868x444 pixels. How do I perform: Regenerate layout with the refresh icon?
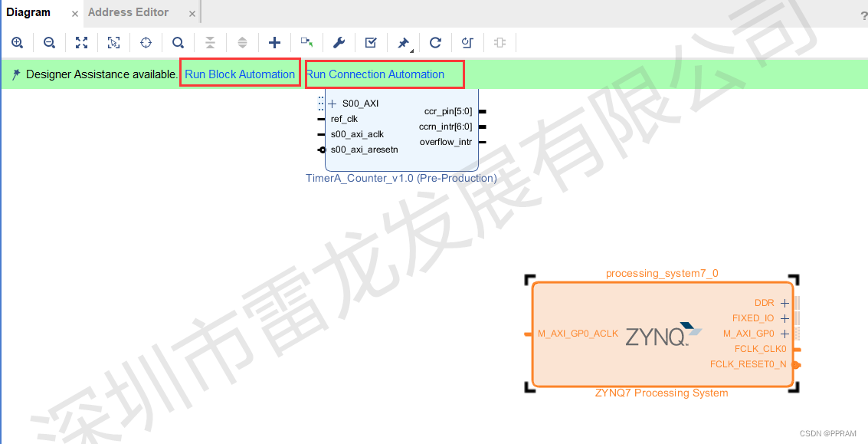point(436,43)
